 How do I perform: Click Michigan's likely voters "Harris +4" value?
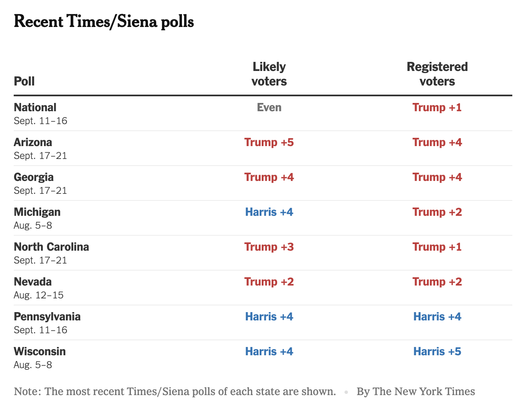click(269, 212)
